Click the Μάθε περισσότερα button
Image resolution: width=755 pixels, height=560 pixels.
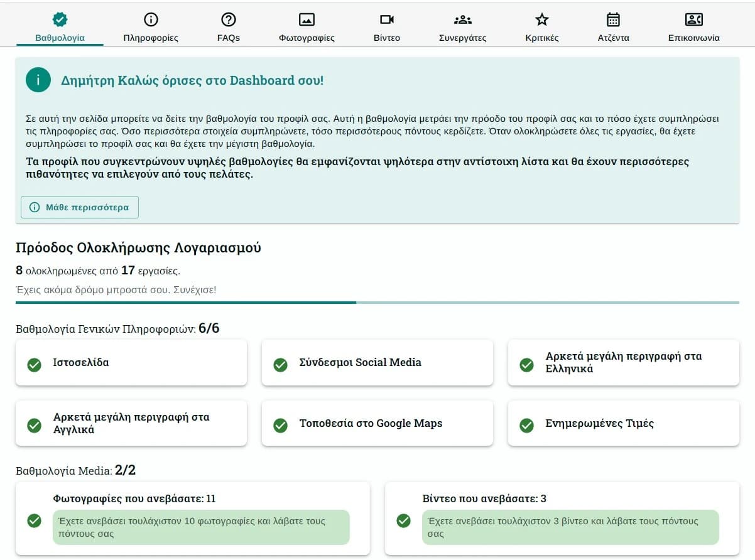80,207
